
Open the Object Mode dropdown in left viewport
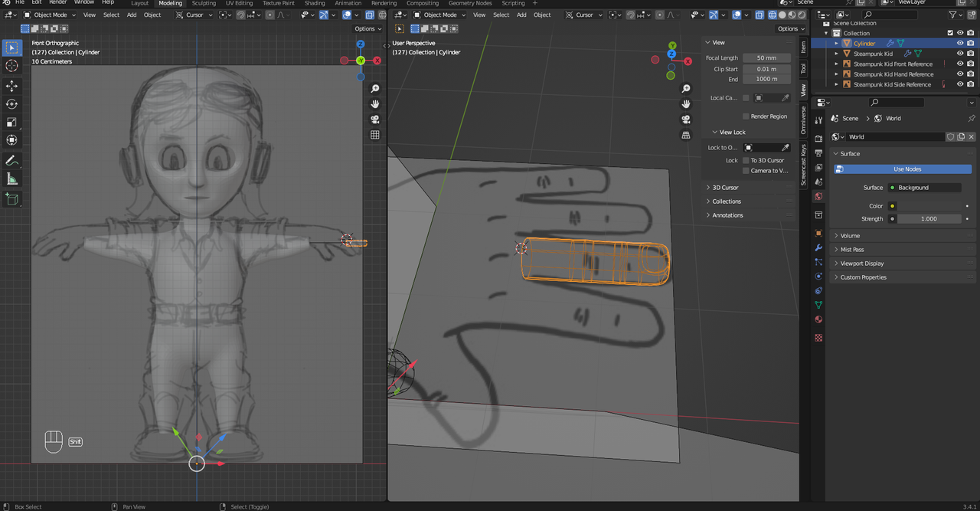click(51, 15)
